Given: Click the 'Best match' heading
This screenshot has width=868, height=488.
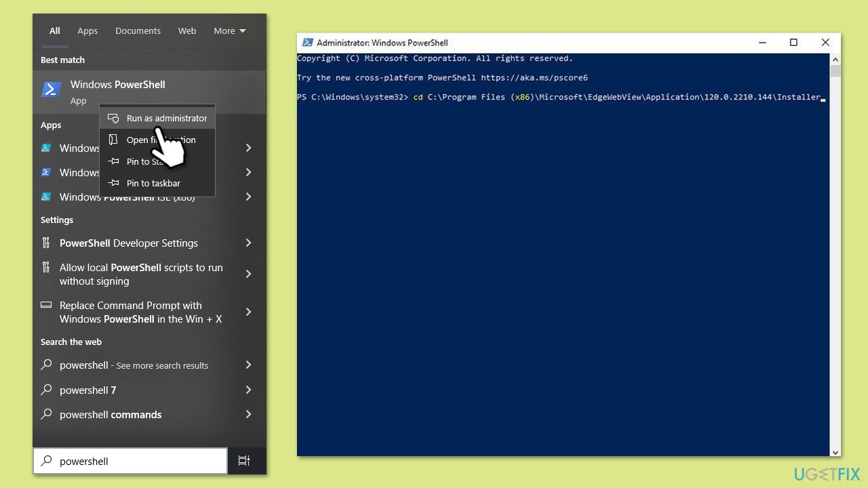Looking at the screenshot, I should pos(62,60).
